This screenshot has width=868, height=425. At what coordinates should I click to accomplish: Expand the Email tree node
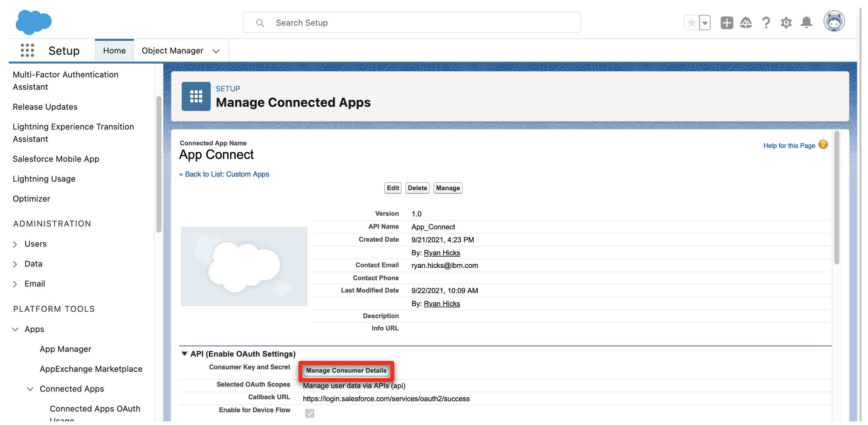click(15, 284)
